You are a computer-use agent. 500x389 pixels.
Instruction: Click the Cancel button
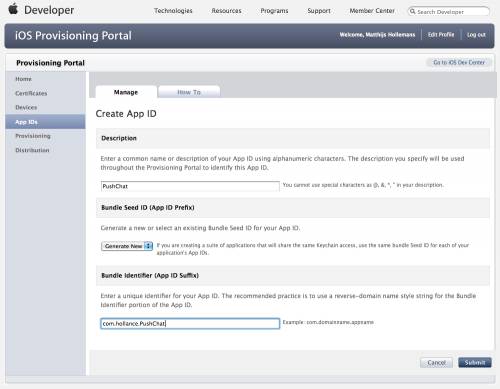coord(436,362)
